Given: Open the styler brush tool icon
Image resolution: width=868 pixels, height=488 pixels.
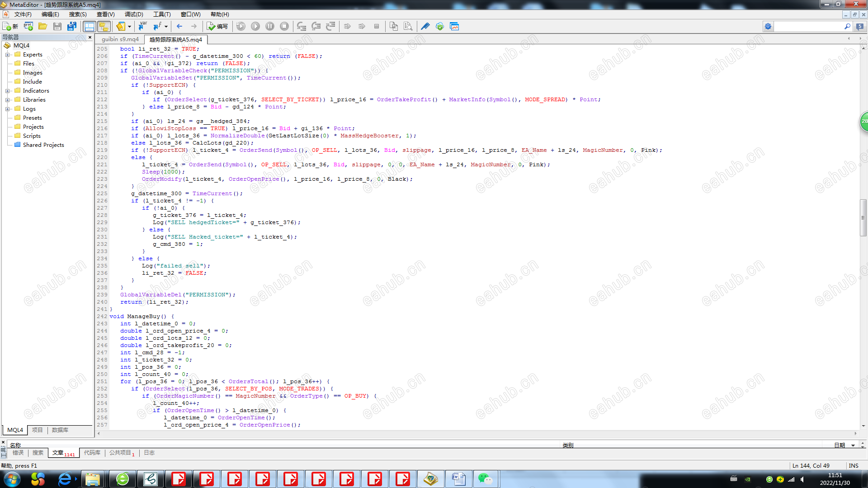Looking at the screenshot, I should pyautogui.click(x=425, y=26).
